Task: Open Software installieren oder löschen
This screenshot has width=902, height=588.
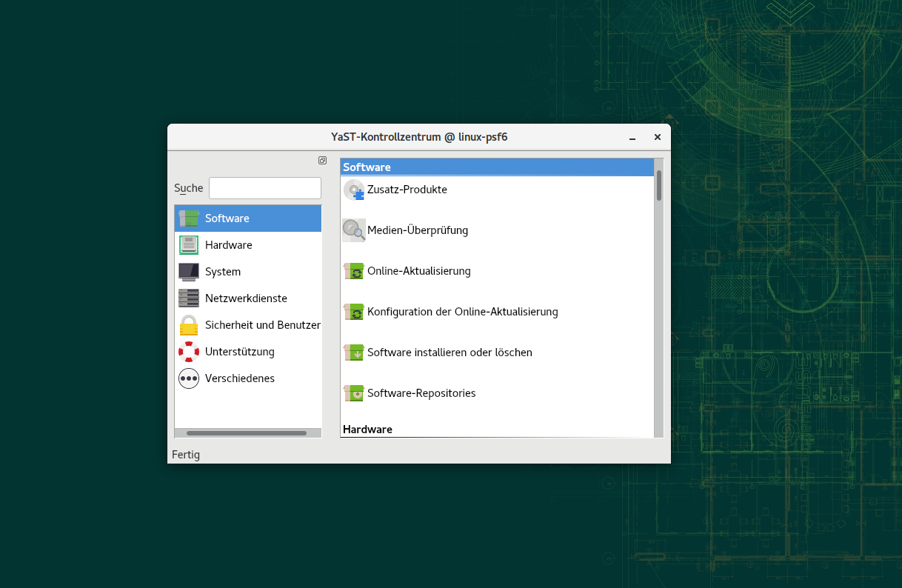Action: pos(450,353)
